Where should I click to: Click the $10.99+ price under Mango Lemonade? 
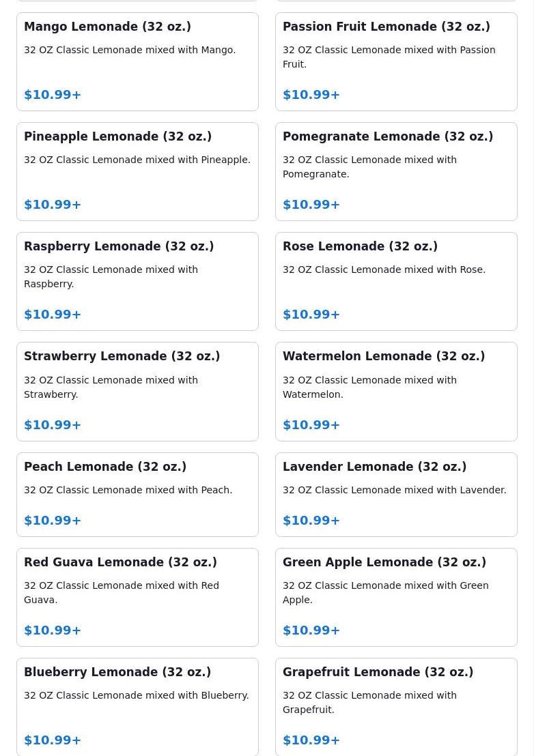point(53,94)
